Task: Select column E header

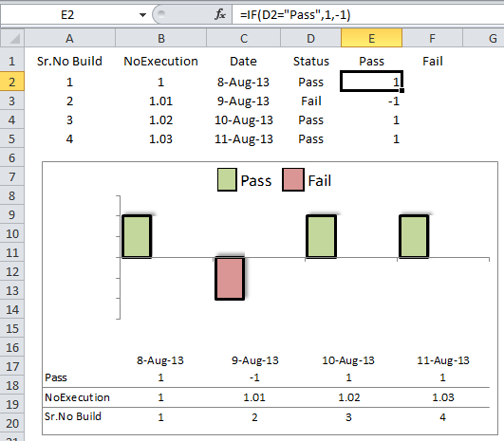Action: (371, 39)
